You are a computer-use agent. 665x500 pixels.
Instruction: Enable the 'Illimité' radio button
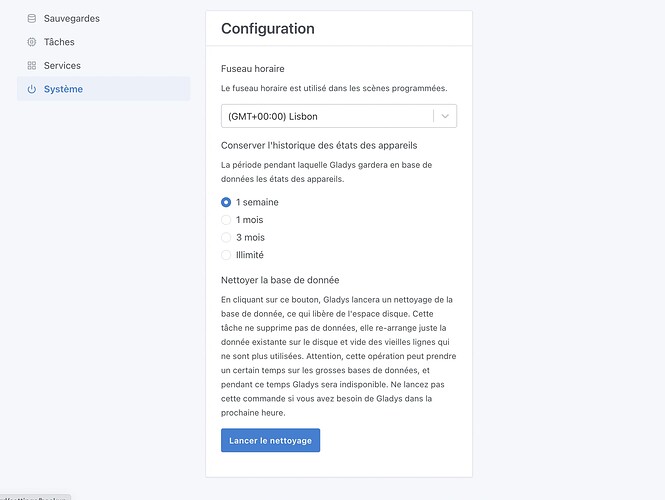[x=226, y=255]
